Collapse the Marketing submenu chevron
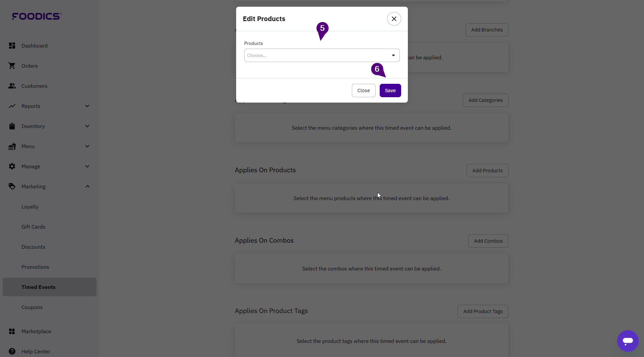The image size is (644, 357). 87,186
